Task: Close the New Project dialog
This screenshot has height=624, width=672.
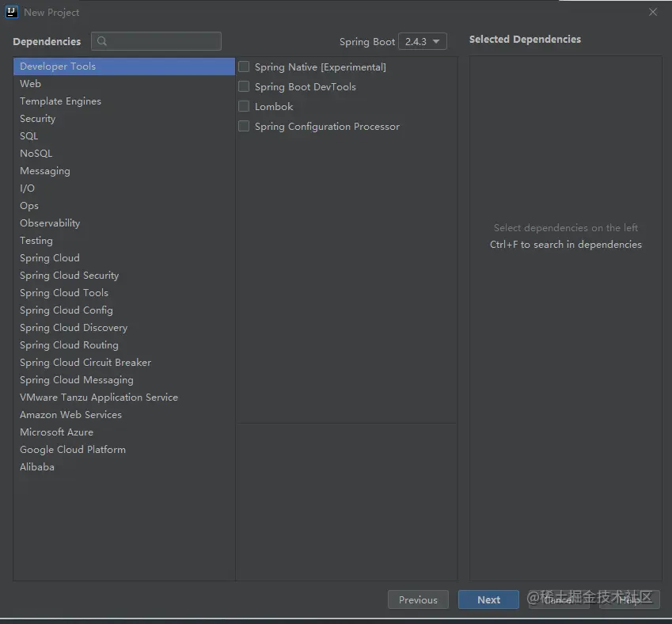Action: (653, 12)
